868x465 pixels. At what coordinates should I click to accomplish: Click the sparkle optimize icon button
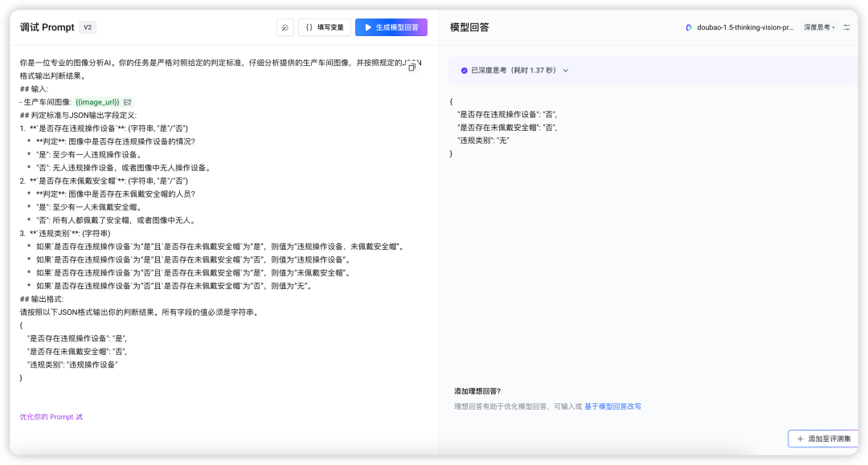pyautogui.click(x=285, y=27)
